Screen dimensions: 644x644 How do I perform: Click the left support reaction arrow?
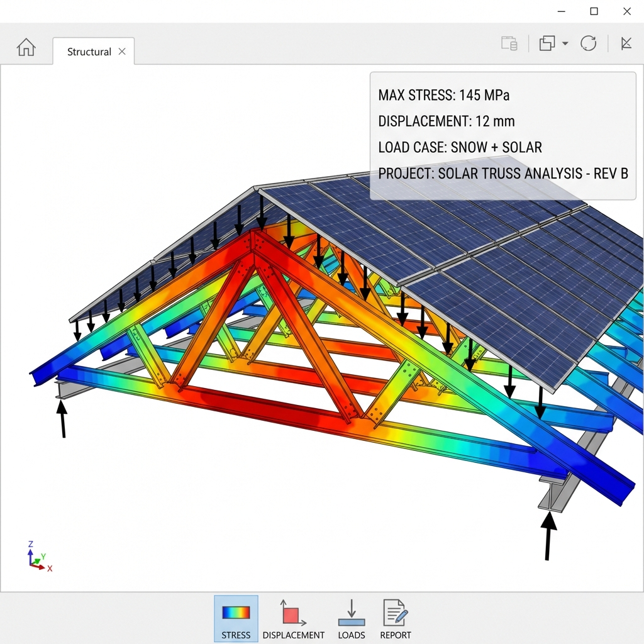pyautogui.click(x=62, y=419)
